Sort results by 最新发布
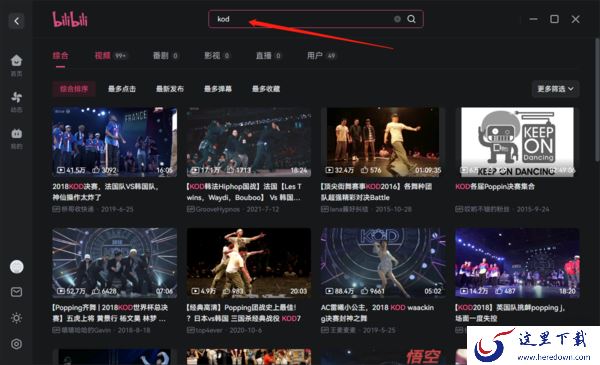 170,89
